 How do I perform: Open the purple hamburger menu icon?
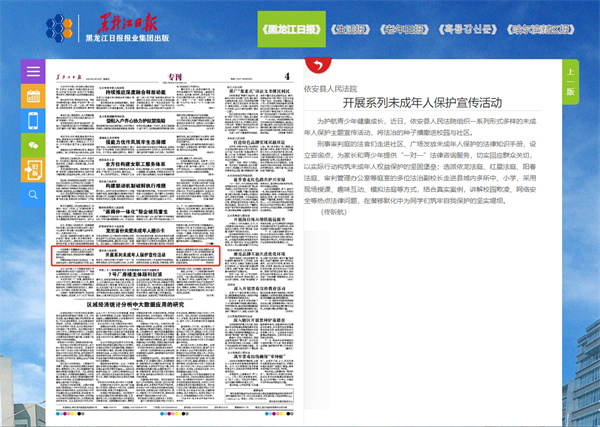tap(33, 72)
